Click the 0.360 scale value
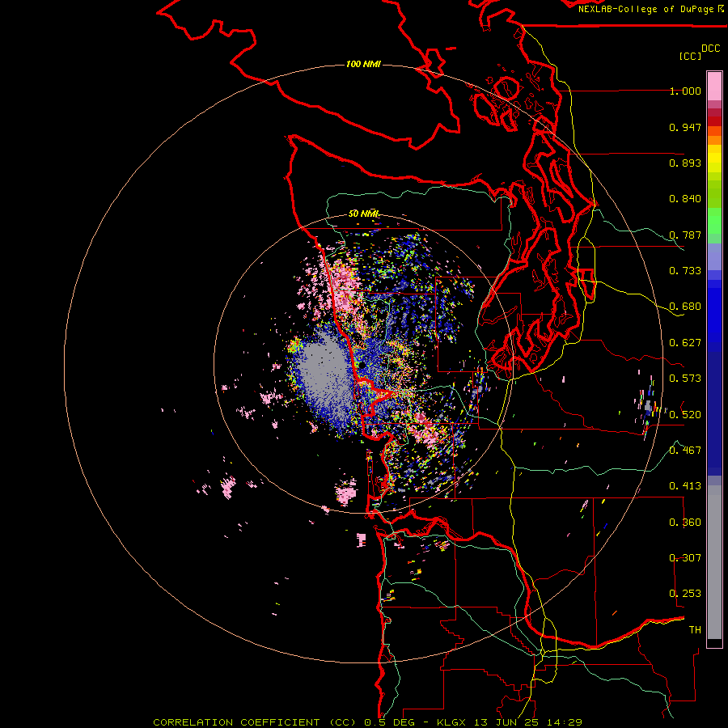Screen dimensions: 728x728 [x=685, y=523]
